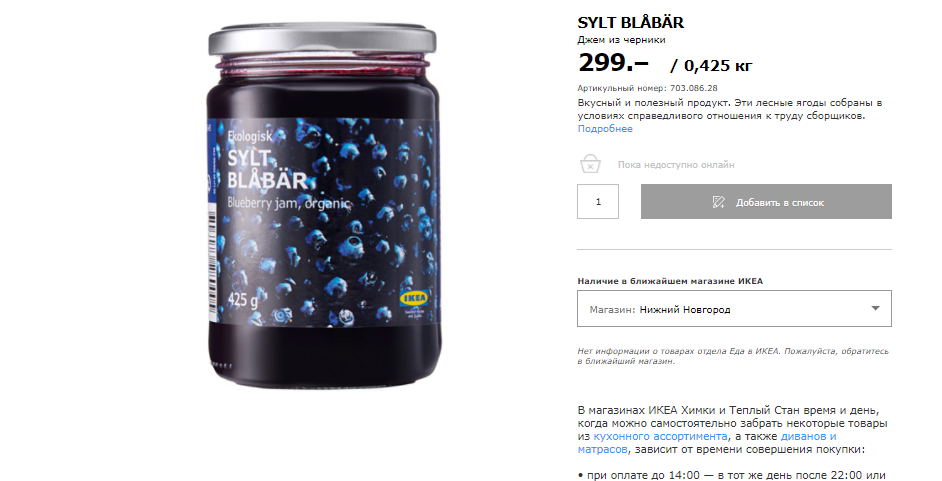The image size is (942, 481).
Task: Click the yellow IKEA logo on the jar
Action: (x=414, y=298)
